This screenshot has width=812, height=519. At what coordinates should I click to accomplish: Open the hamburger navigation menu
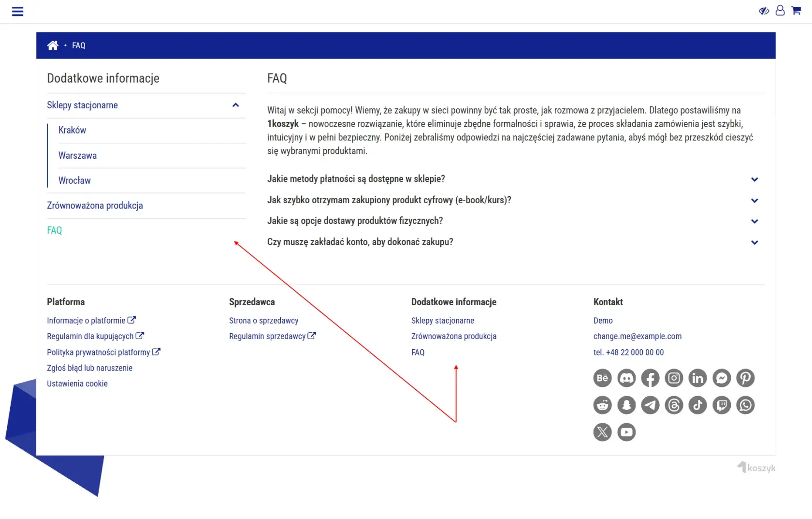coord(18,11)
